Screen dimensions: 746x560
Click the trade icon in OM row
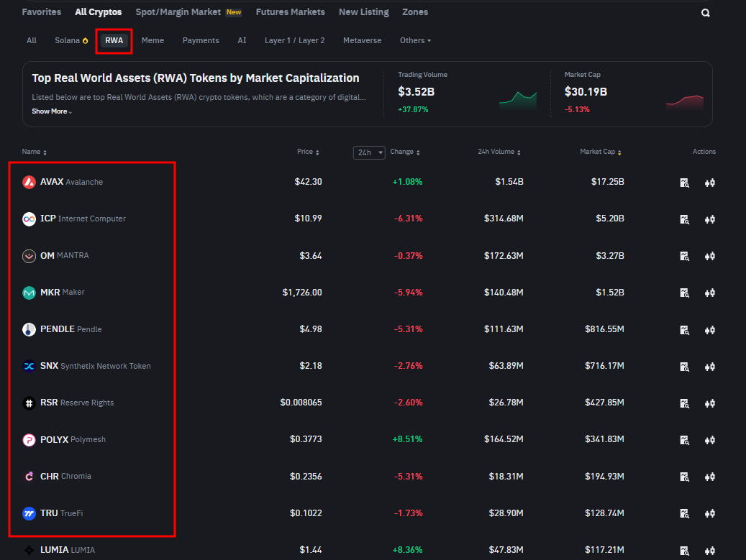tap(710, 256)
